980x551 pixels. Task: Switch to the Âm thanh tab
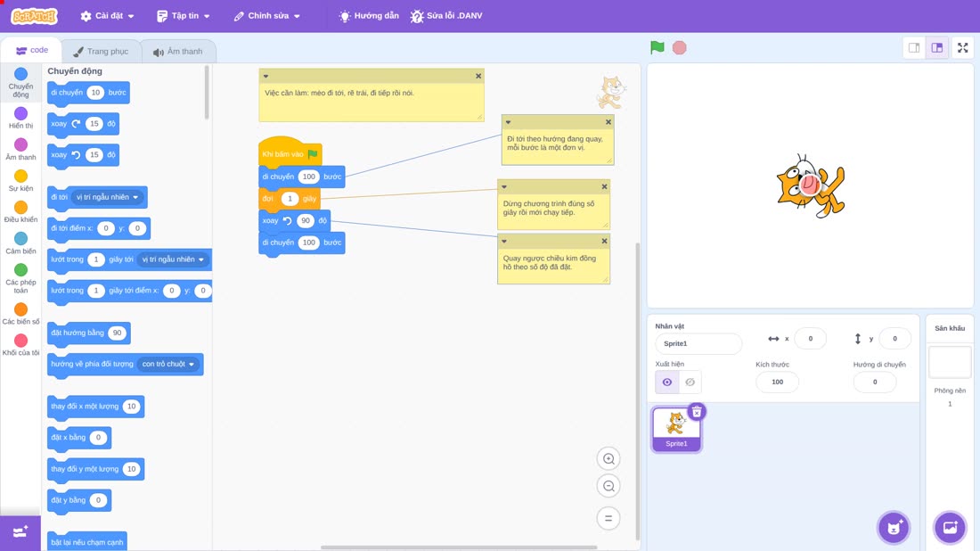point(178,52)
